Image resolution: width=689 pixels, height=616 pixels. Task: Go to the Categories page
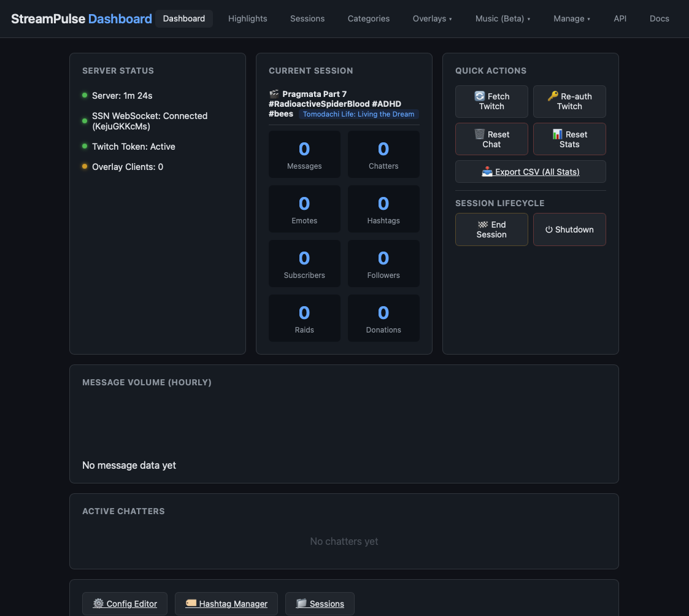(x=368, y=18)
